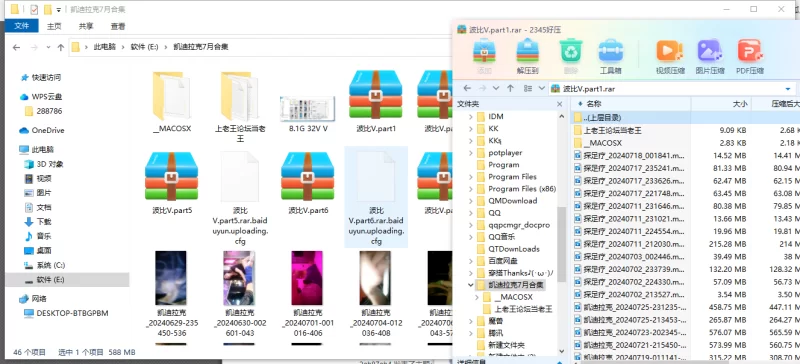Open the archive path dropdown arrow
800x364 pixels.
tap(787, 88)
